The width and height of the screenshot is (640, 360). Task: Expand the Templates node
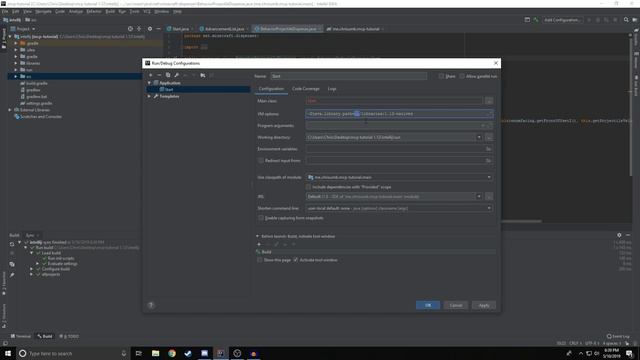149,96
